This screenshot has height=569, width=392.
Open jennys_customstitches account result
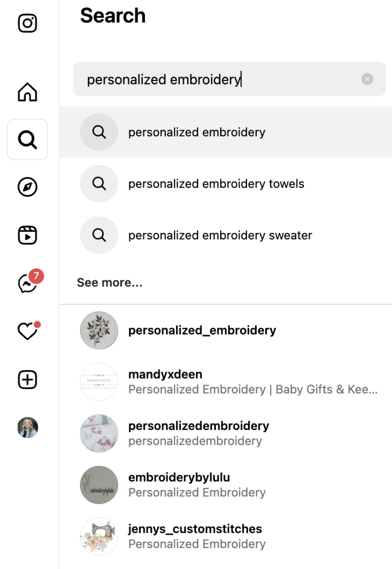tap(226, 536)
